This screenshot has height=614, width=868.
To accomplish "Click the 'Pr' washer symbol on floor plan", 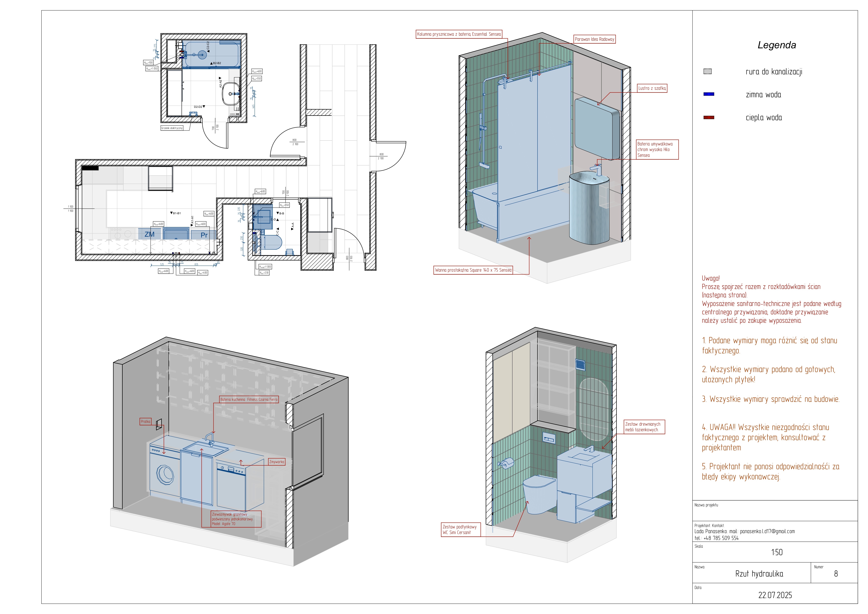I will pos(204,235).
